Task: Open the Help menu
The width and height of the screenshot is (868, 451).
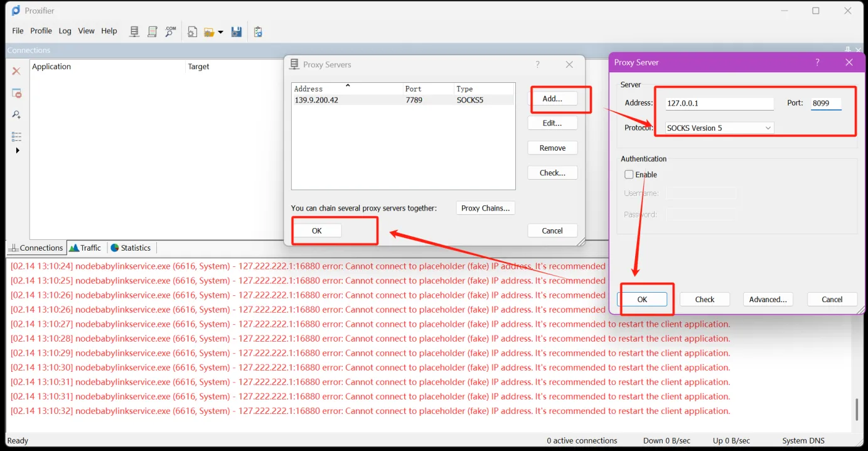Action: coord(109,31)
